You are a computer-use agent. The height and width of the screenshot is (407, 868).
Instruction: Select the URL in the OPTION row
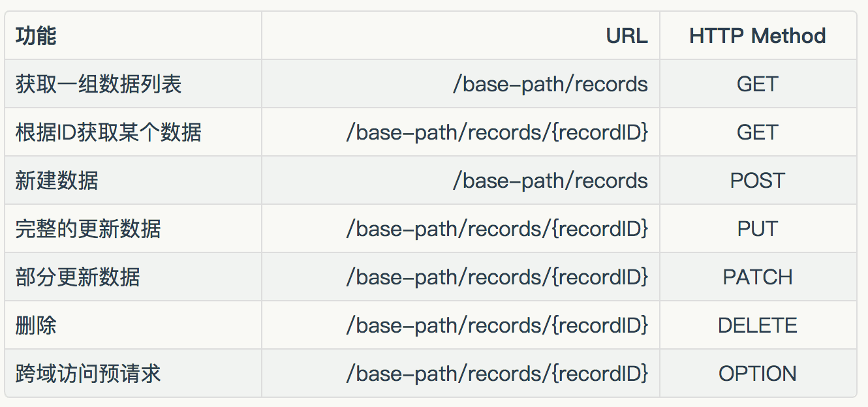(x=497, y=374)
